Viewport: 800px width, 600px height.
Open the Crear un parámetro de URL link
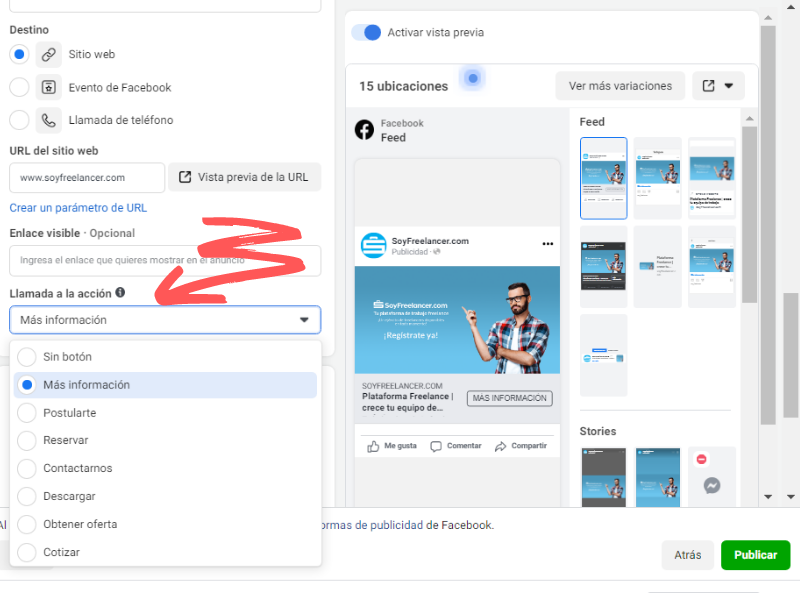pyautogui.click(x=78, y=208)
